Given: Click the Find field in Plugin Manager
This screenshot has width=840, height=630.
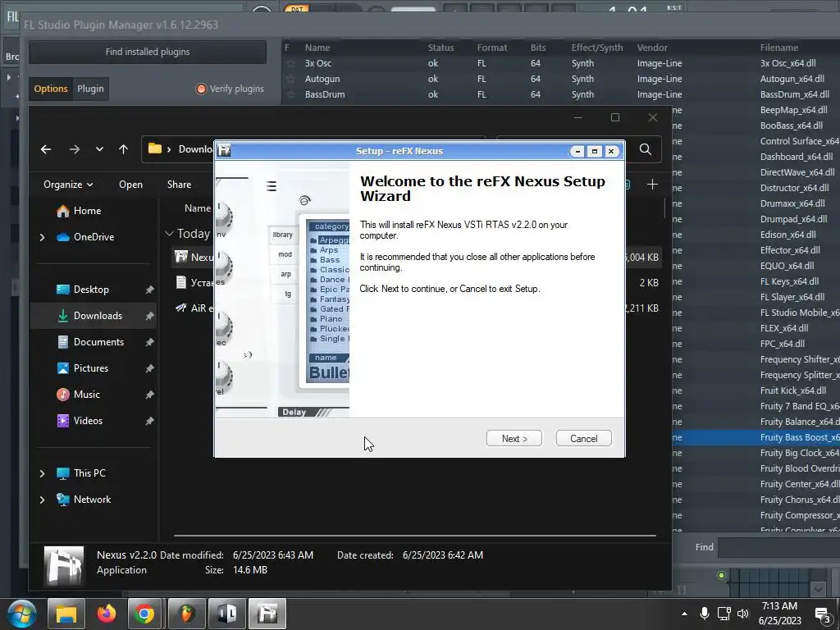Looking at the screenshot, I should (x=778, y=547).
